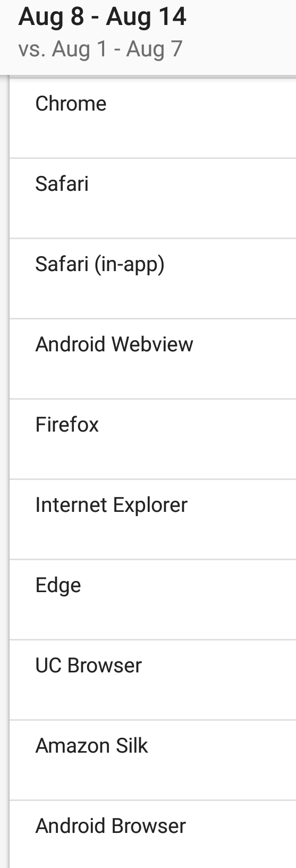Select the plain Safari browser row

point(153,198)
